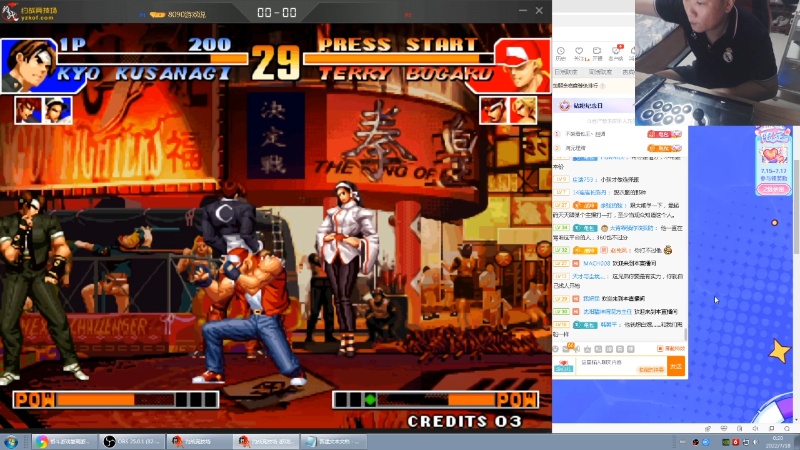Image resolution: width=800 pixels, height=450 pixels.
Task: Click the heart follow icon
Action: pyautogui.click(x=579, y=53)
